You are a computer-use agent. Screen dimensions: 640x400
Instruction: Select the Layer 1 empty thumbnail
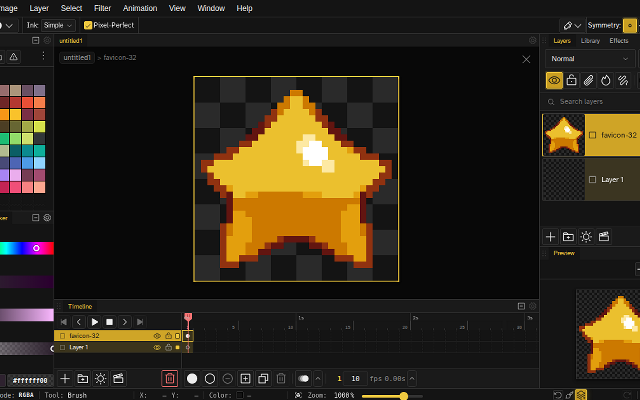[x=564, y=180]
